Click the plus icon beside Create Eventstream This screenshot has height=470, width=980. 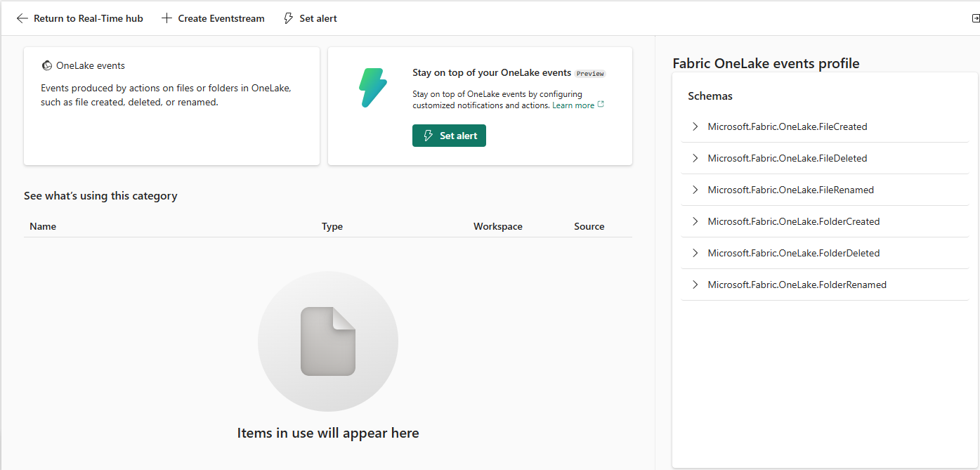[x=166, y=18]
